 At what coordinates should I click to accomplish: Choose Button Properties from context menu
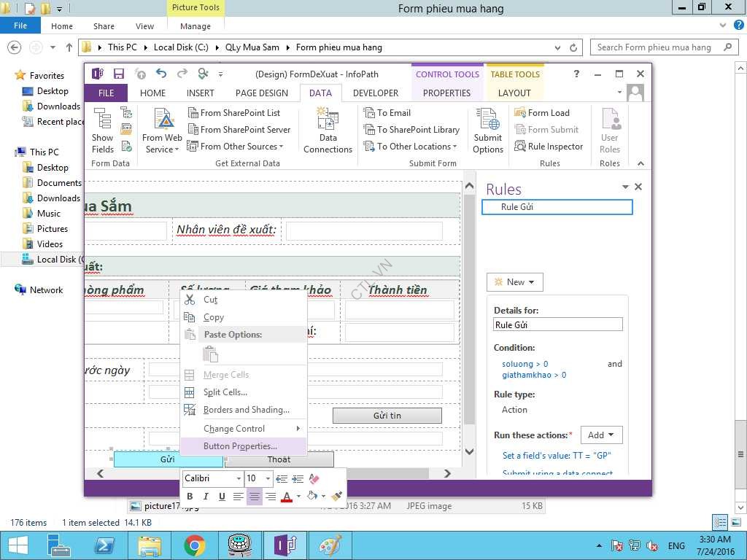pyautogui.click(x=240, y=446)
